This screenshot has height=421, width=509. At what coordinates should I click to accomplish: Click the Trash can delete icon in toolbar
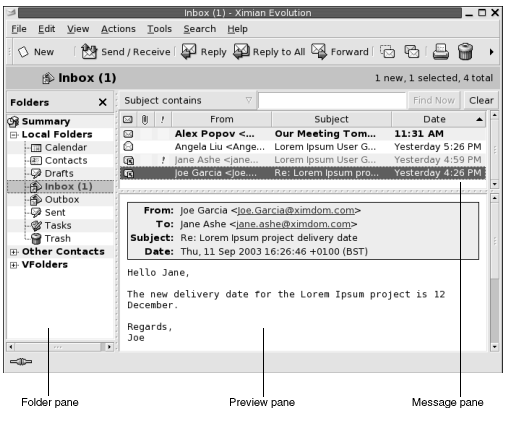point(465,52)
